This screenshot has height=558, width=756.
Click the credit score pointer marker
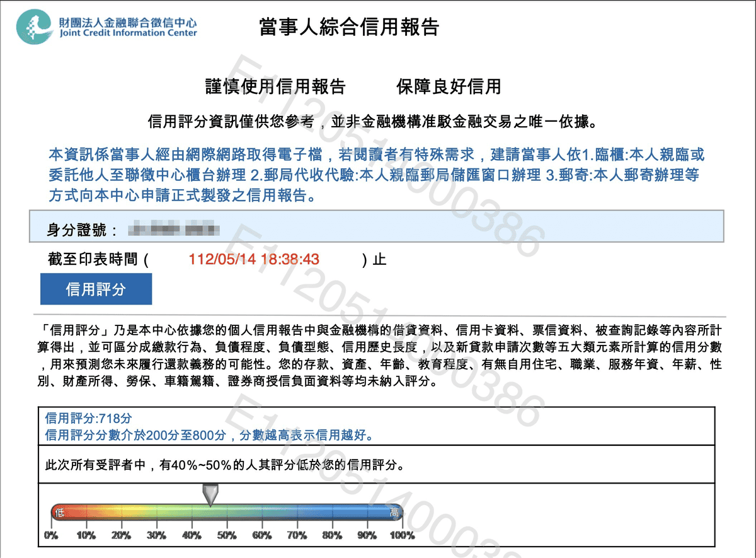pyautogui.click(x=210, y=494)
